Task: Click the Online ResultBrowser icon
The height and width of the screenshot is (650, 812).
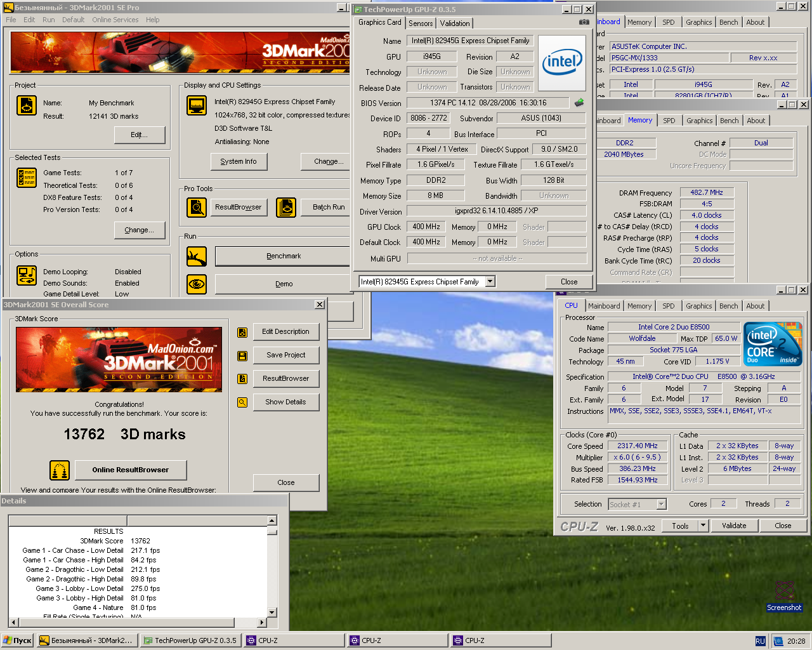Action: coord(60,470)
